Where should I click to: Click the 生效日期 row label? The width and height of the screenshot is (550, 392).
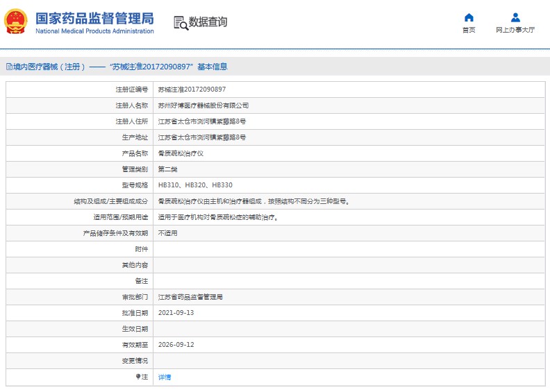point(135,329)
